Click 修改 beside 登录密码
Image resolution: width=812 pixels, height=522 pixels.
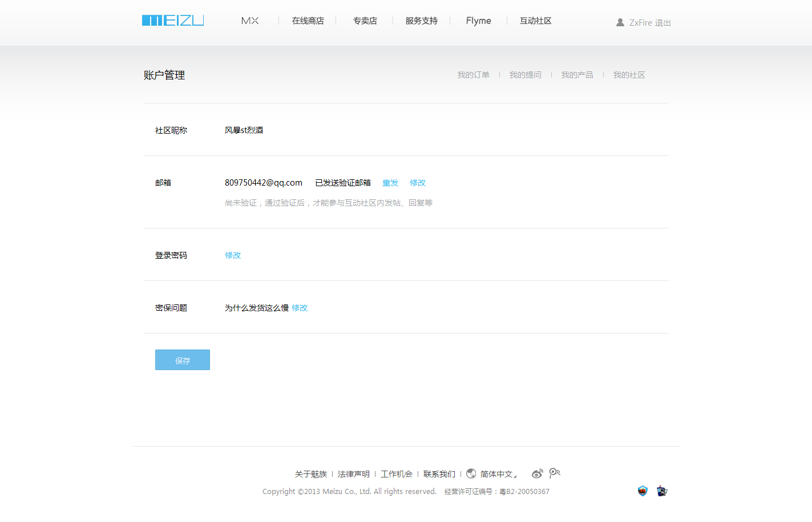click(233, 255)
